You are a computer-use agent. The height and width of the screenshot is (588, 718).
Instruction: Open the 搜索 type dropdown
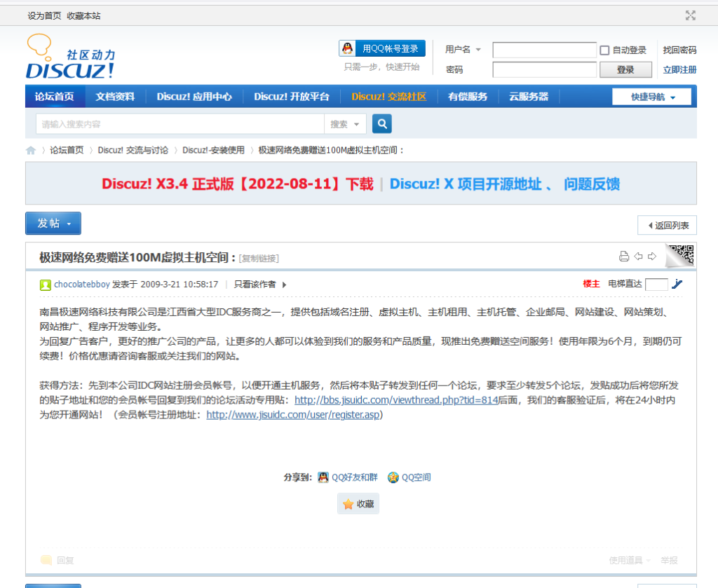[x=346, y=124]
